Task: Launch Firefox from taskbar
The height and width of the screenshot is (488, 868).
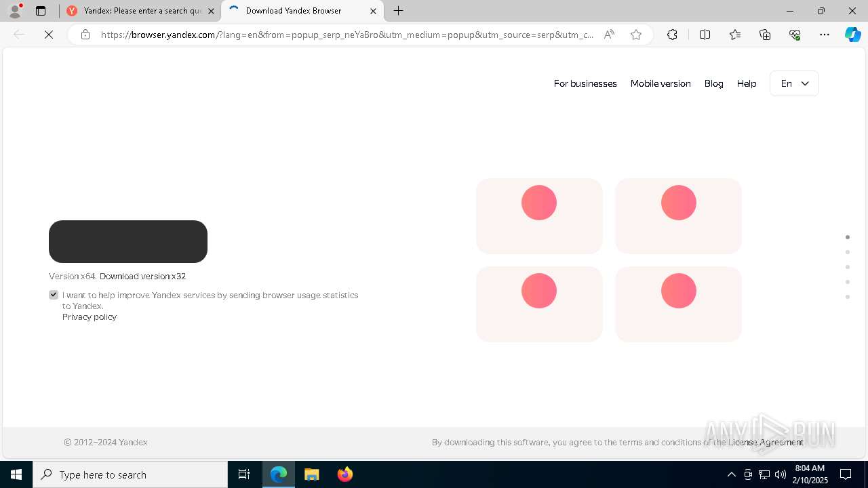Action: (x=344, y=474)
